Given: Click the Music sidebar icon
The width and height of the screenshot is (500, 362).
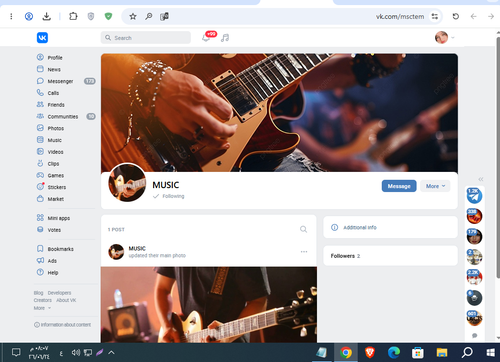Looking at the screenshot, I should [x=40, y=140].
